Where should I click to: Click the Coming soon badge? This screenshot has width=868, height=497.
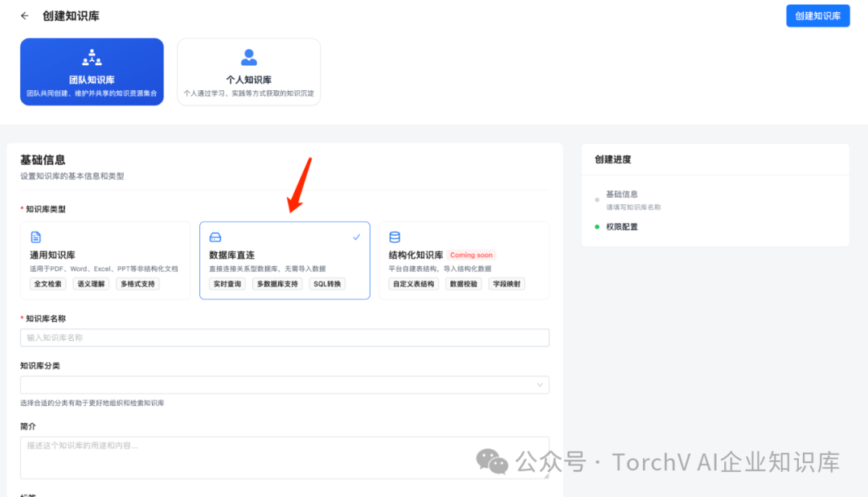tap(471, 255)
